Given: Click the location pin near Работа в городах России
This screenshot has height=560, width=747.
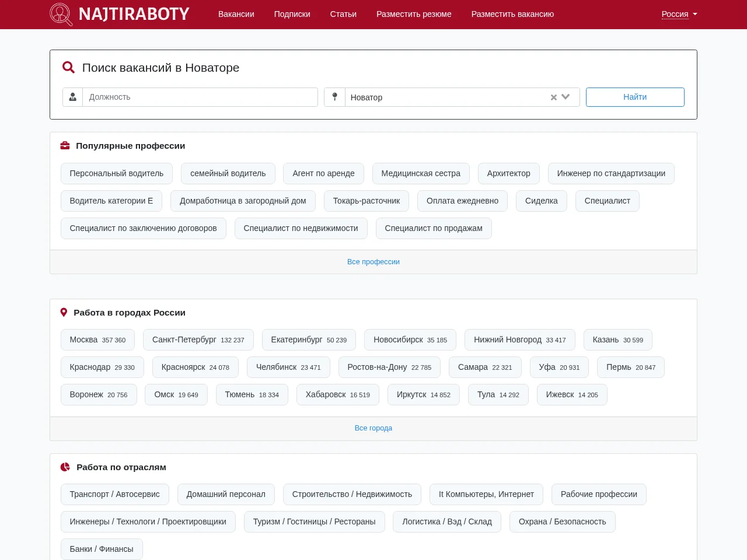Looking at the screenshot, I should click(x=64, y=313).
